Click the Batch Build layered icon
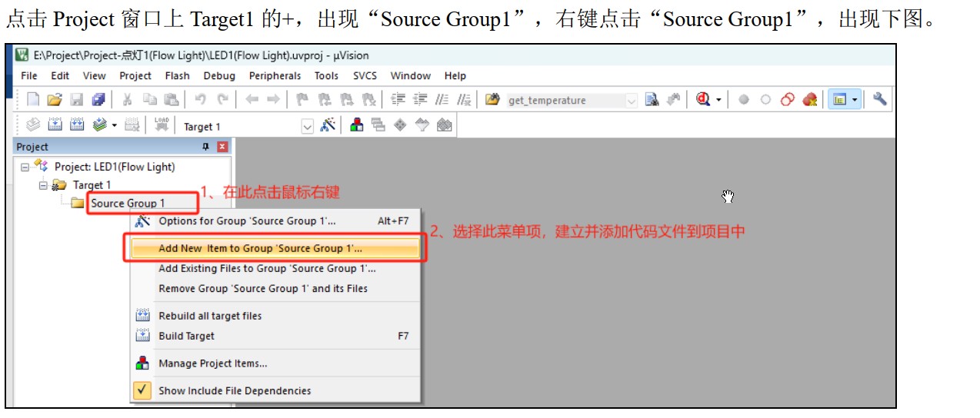 [x=99, y=125]
